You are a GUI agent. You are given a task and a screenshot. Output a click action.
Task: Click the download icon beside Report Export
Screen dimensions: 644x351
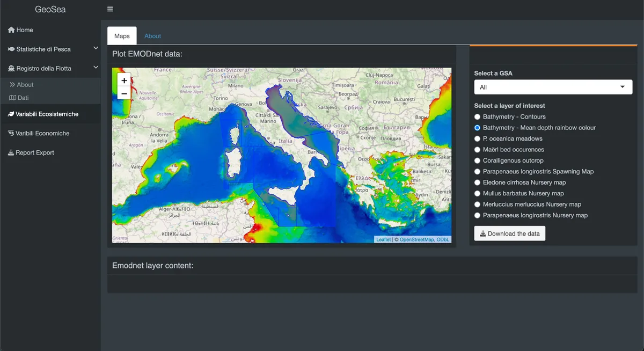coord(11,153)
